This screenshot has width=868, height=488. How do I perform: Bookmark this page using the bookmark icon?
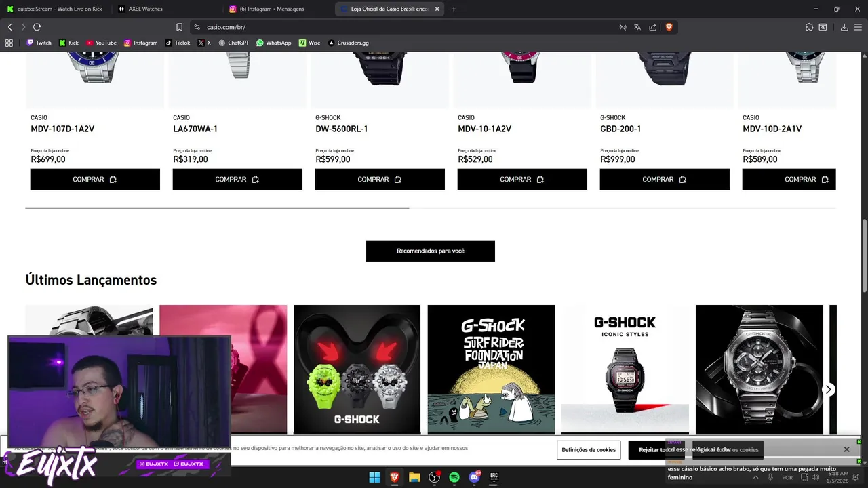(x=179, y=27)
